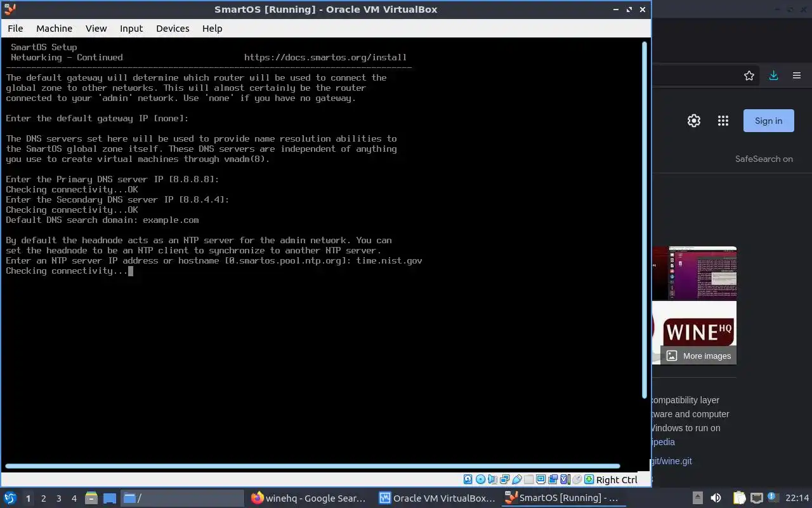
Task: Click the audio status icon in VM status bar
Action: click(x=492, y=479)
